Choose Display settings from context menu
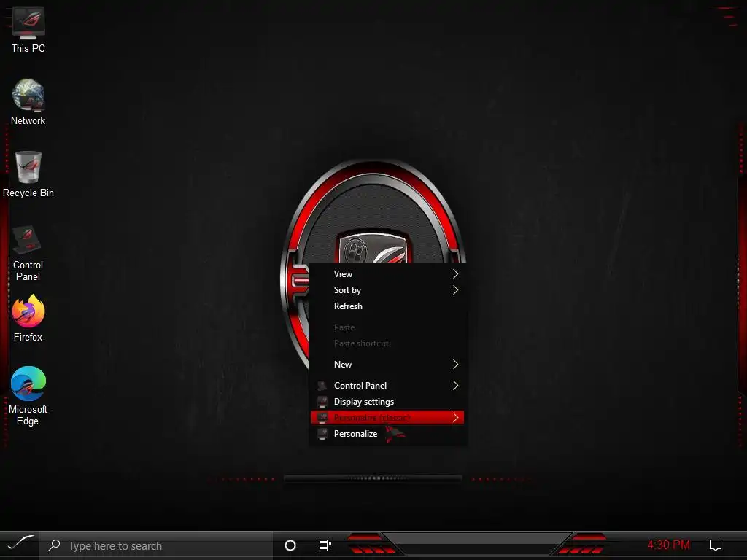 [387, 402]
